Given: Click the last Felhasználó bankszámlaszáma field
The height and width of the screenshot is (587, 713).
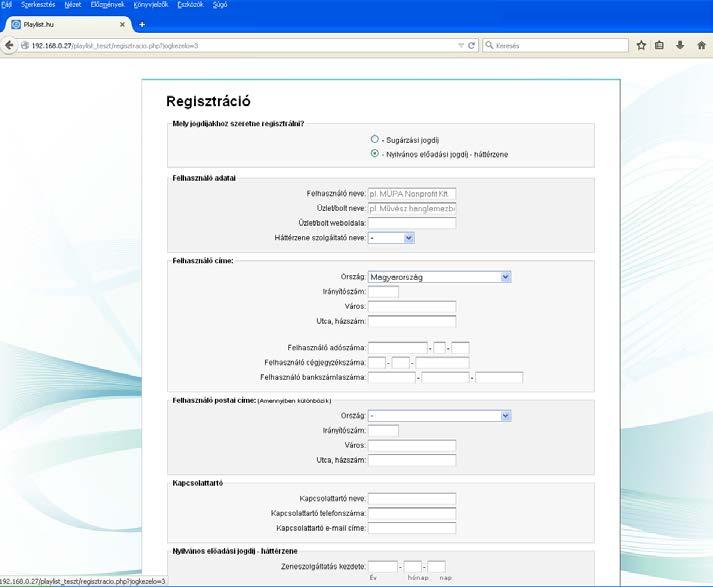Looking at the screenshot, I should (499, 377).
